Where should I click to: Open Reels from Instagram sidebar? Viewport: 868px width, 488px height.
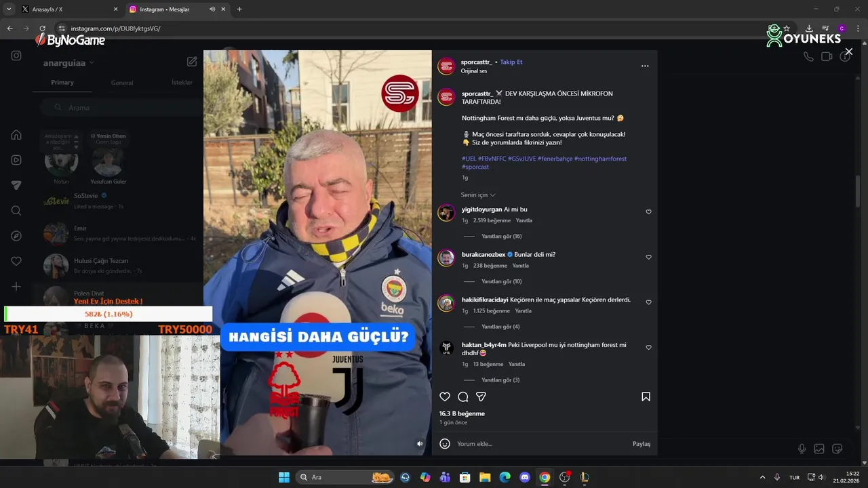pos(16,160)
